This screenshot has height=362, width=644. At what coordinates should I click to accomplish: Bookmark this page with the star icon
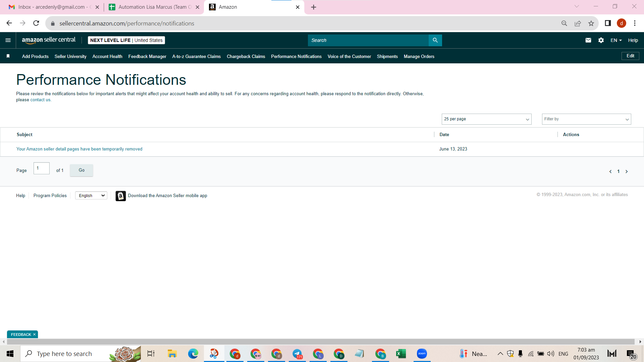[x=591, y=23]
